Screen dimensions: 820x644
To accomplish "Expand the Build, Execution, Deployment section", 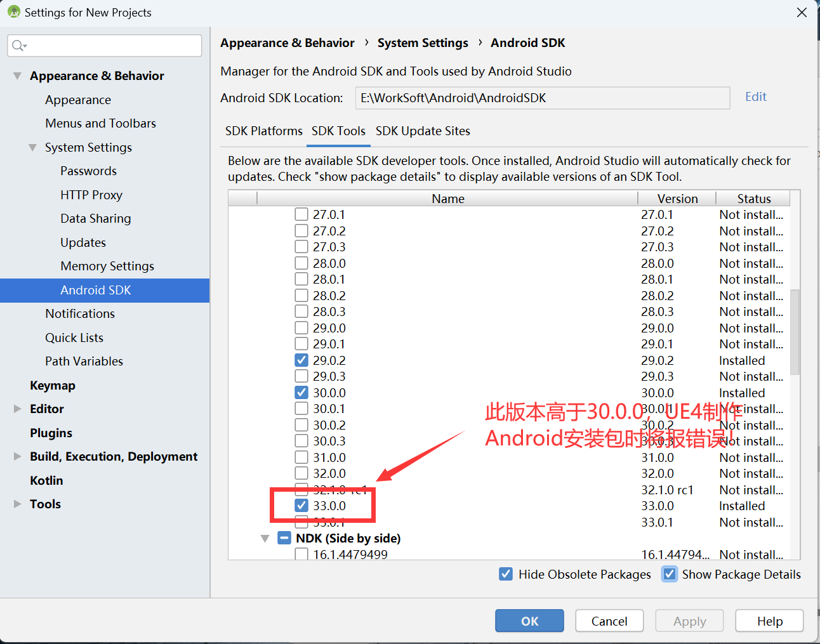I will tap(17, 457).
